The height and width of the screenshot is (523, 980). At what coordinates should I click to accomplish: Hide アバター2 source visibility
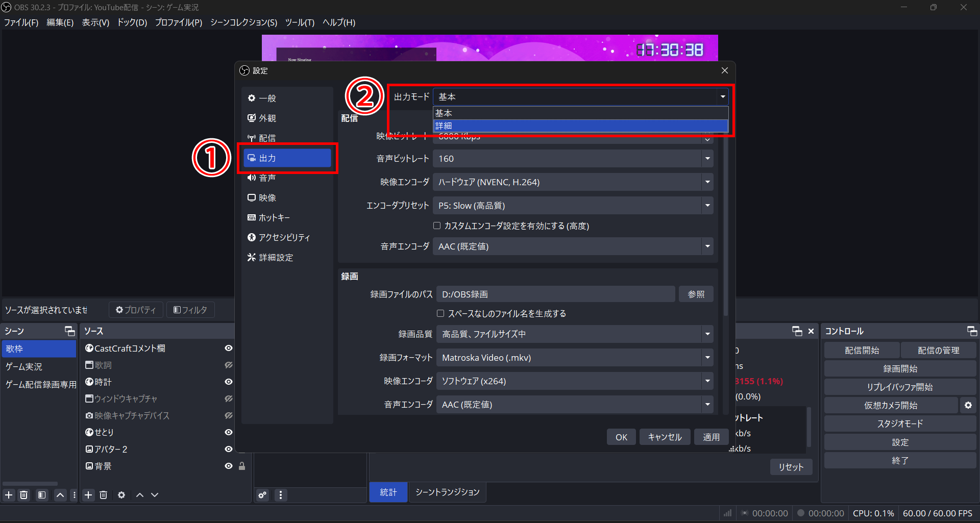point(229,449)
